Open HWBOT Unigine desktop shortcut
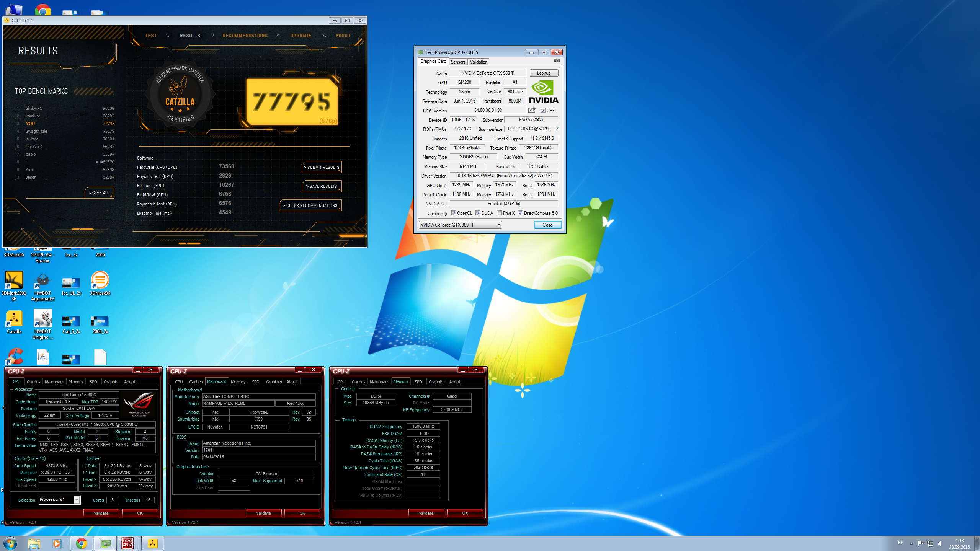The height and width of the screenshot is (551, 980). click(42, 324)
